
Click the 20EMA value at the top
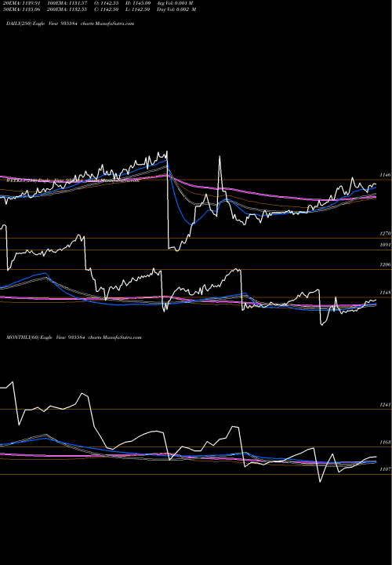coord(21,3)
